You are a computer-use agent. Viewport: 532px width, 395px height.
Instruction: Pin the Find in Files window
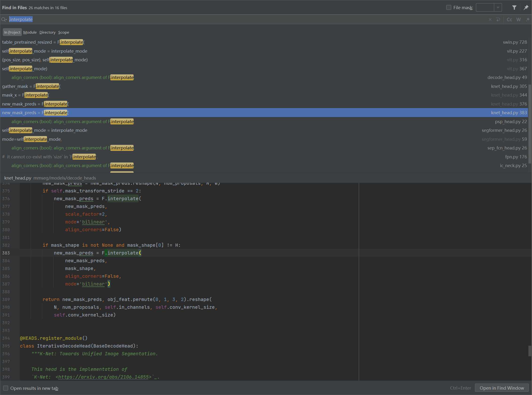pyautogui.click(x=526, y=8)
